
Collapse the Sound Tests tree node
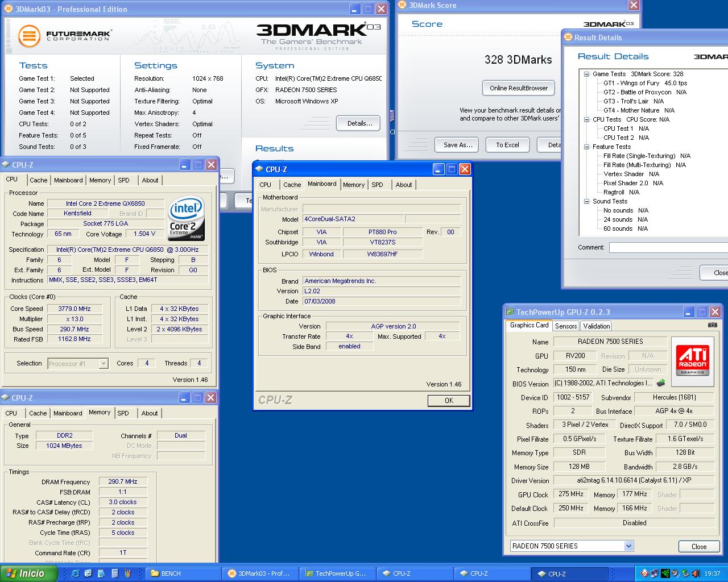[586, 201]
